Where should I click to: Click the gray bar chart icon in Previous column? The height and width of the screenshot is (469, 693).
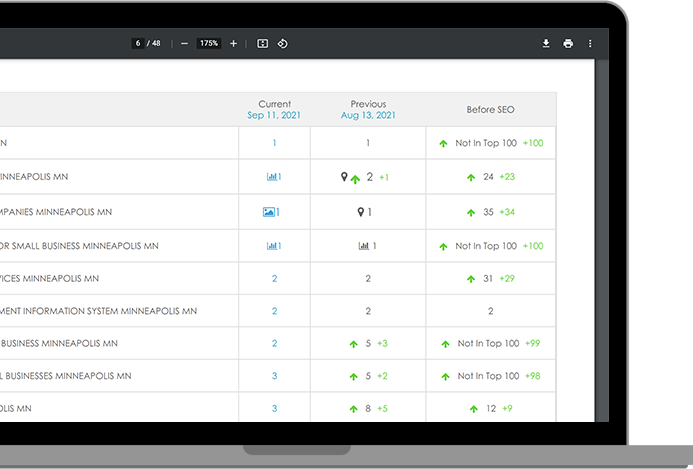pyautogui.click(x=363, y=246)
